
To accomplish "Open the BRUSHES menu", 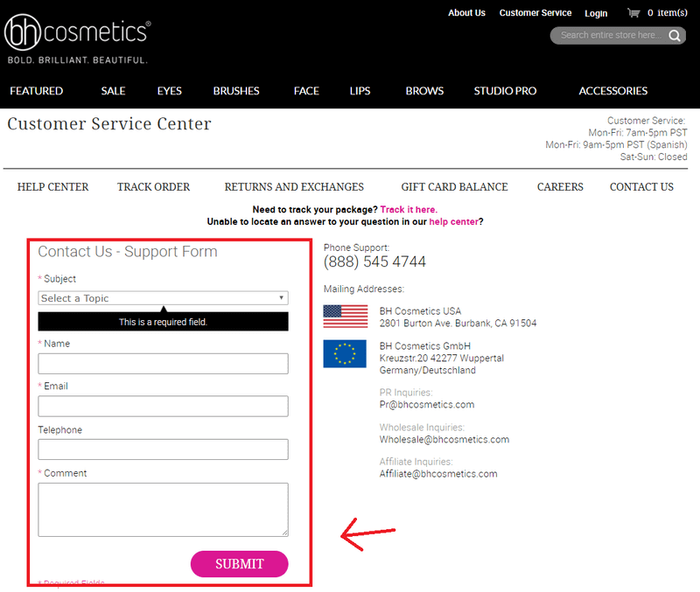I will coord(236,91).
